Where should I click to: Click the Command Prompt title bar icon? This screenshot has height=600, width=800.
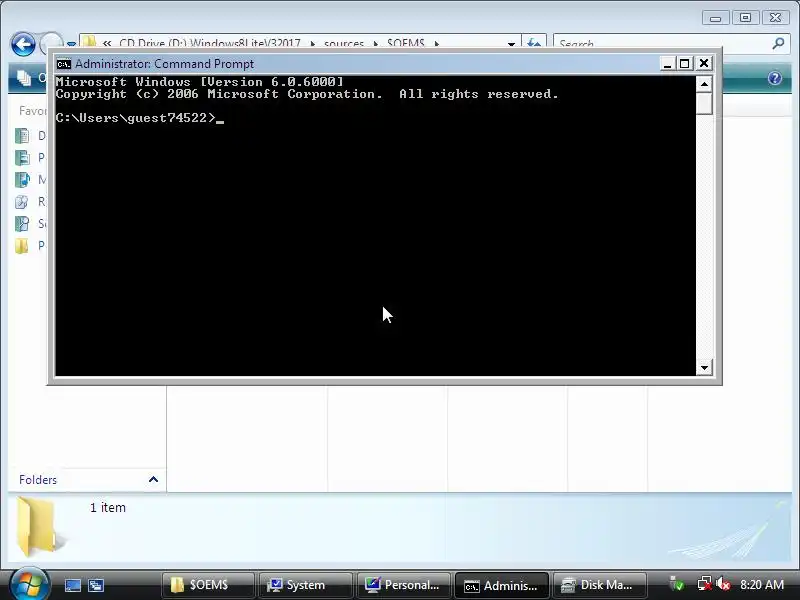coord(64,64)
